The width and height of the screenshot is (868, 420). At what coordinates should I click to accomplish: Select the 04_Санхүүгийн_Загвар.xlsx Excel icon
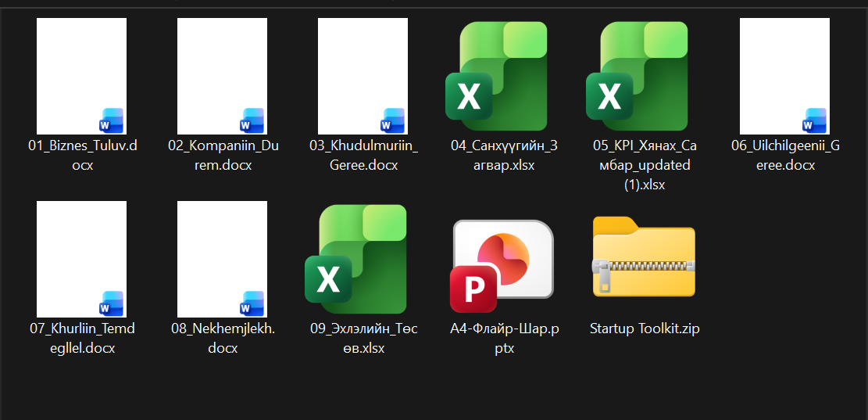(x=503, y=77)
